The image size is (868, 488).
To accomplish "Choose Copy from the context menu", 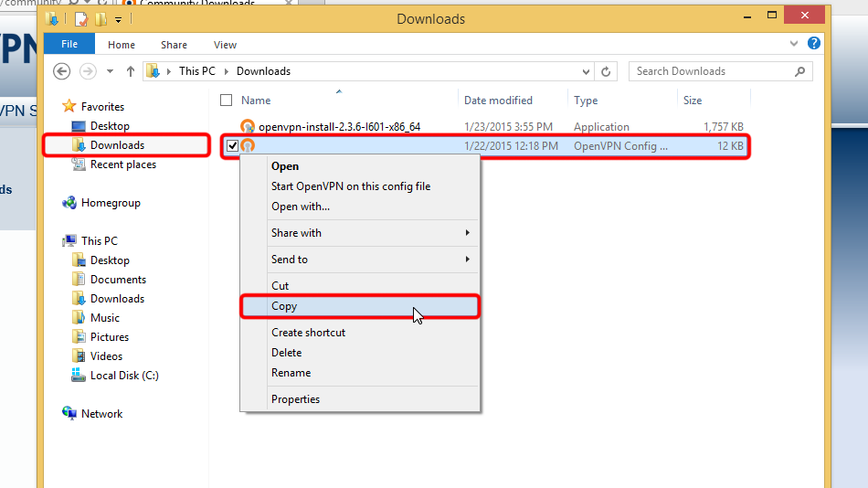I will point(284,306).
